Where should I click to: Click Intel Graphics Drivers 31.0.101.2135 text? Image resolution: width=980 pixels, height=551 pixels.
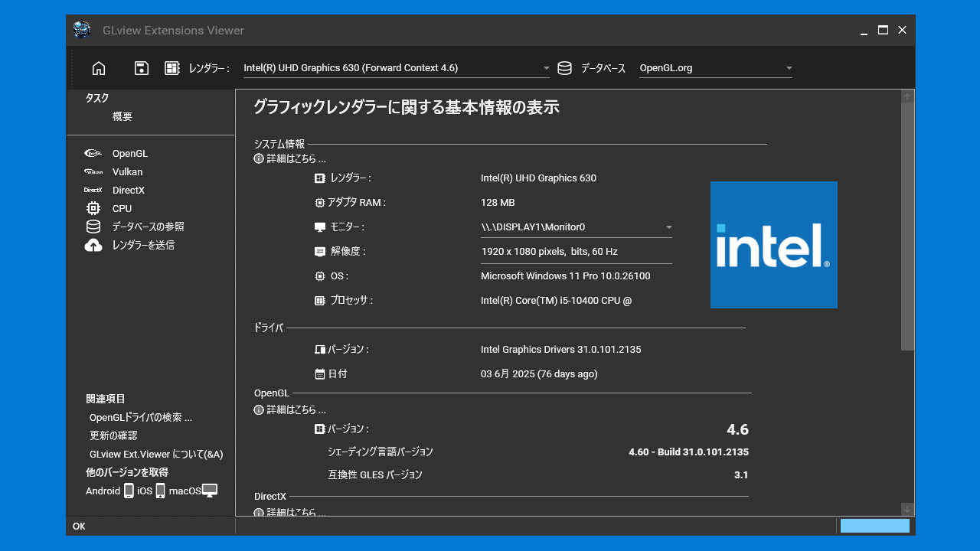[561, 349]
